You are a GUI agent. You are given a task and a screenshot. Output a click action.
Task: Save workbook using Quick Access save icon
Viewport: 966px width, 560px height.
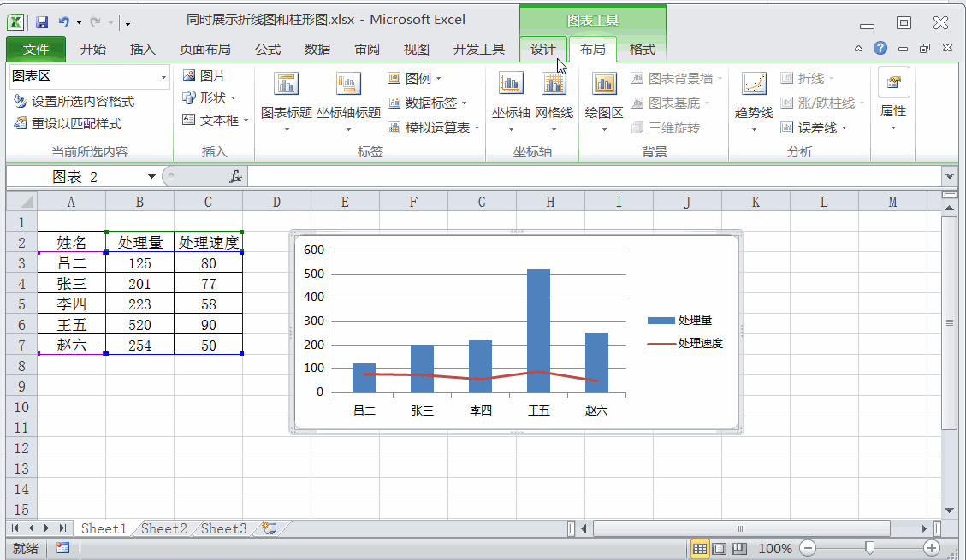pyautogui.click(x=41, y=21)
